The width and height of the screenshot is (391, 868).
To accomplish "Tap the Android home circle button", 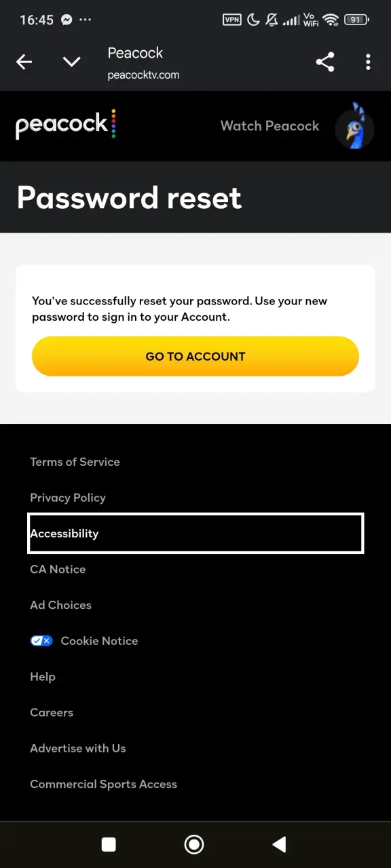I will coord(194,844).
